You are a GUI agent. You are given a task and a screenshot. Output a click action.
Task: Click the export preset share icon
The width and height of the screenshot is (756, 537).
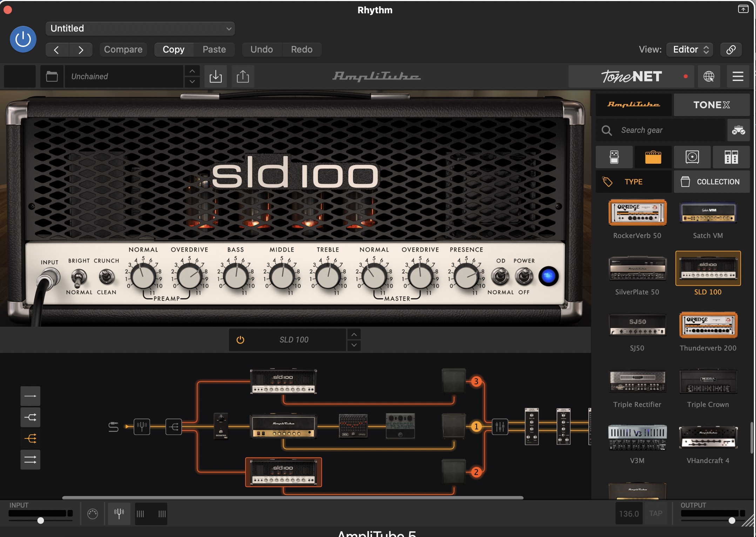(243, 76)
